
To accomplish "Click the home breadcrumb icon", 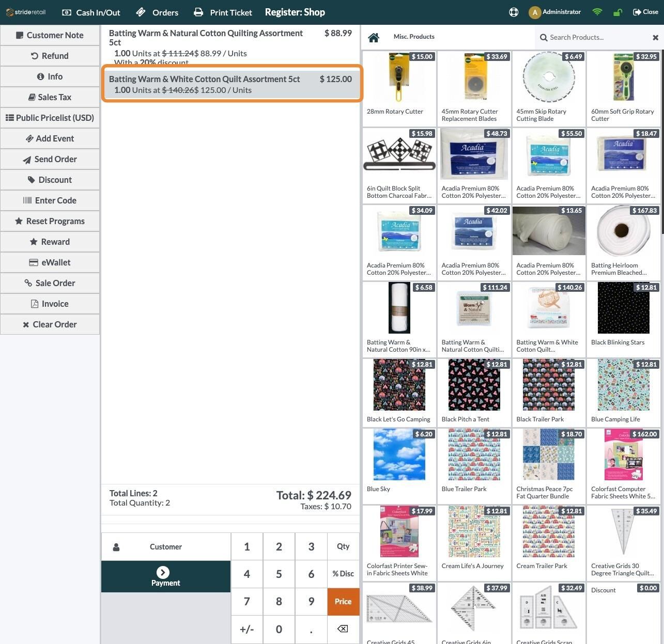I will [x=374, y=37].
